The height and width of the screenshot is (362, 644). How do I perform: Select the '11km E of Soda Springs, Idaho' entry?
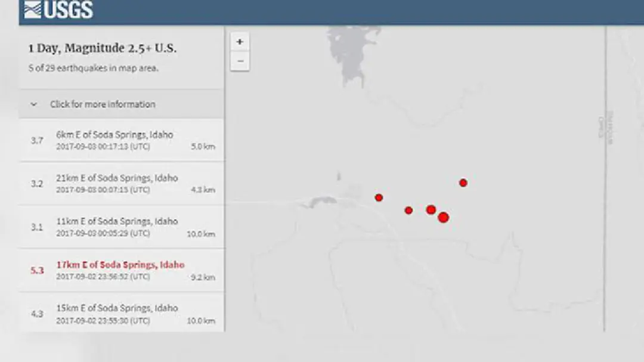click(x=122, y=227)
